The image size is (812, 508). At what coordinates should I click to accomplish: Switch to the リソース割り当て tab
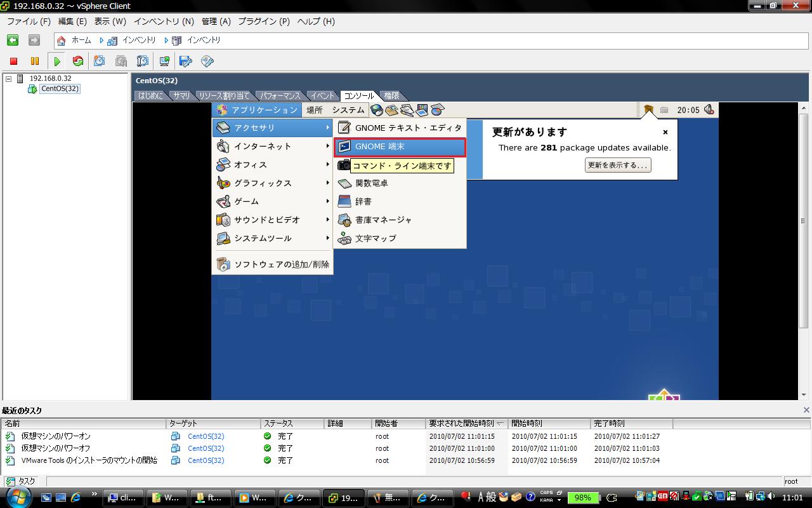pos(224,96)
